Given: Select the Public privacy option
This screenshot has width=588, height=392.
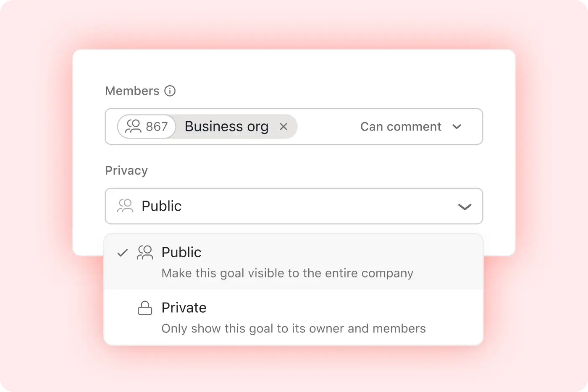Looking at the screenshot, I should coord(294,261).
